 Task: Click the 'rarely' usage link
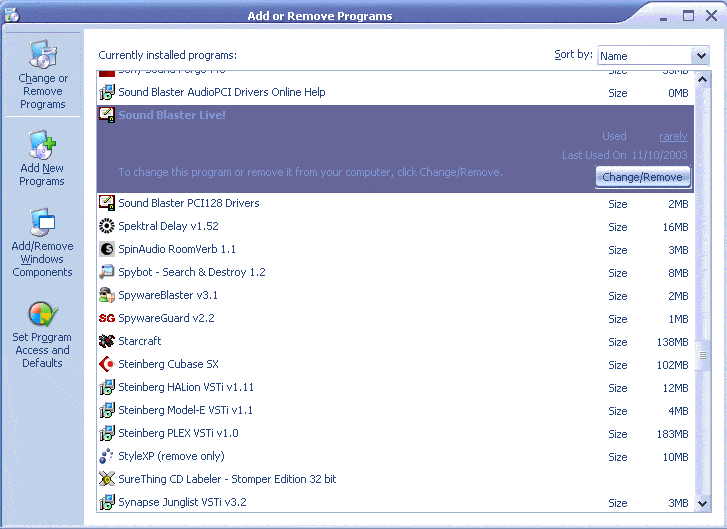coord(673,136)
